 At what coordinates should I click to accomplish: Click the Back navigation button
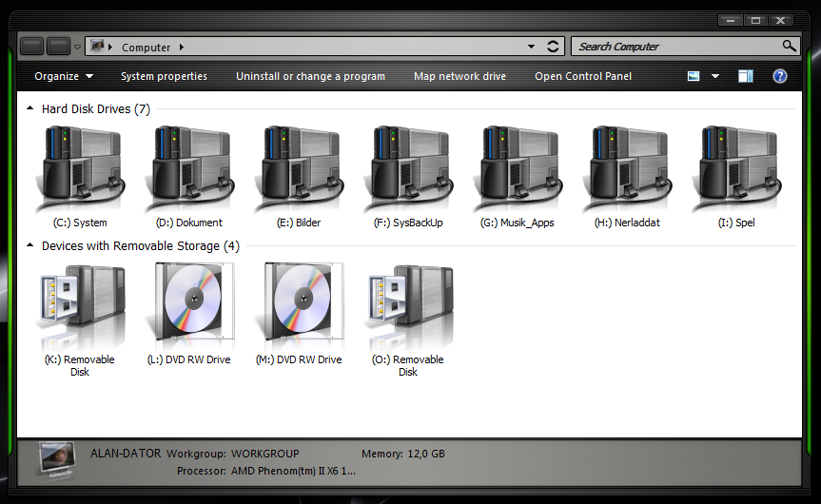(32, 47)
